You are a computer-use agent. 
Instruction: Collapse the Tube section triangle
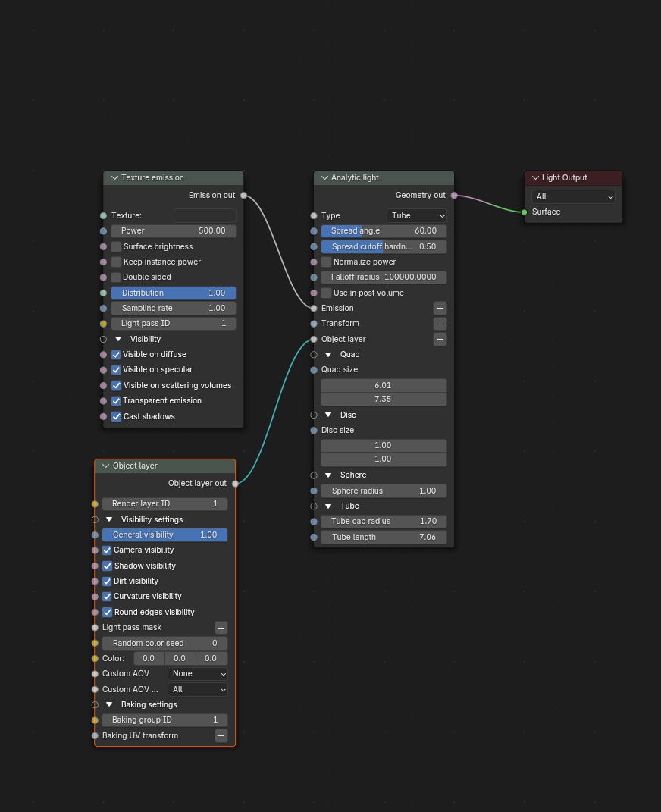[x=328, y=506]
